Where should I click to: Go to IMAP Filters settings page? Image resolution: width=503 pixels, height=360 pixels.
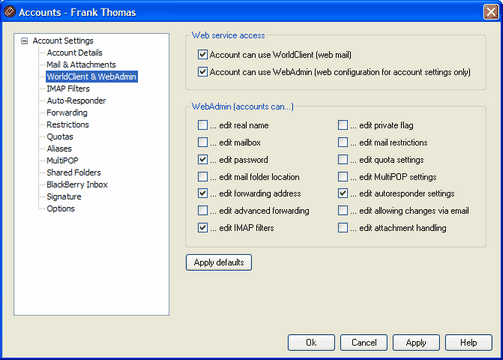(x=68, y=89)
